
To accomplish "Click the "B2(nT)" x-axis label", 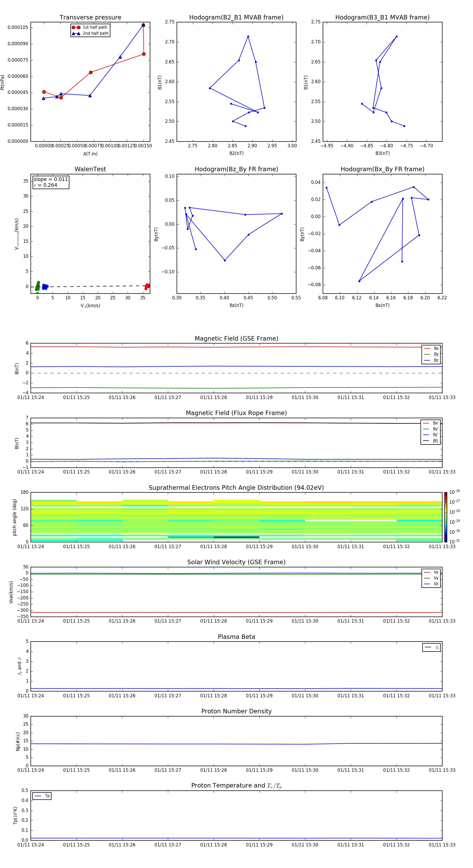I will pos(236,153).
